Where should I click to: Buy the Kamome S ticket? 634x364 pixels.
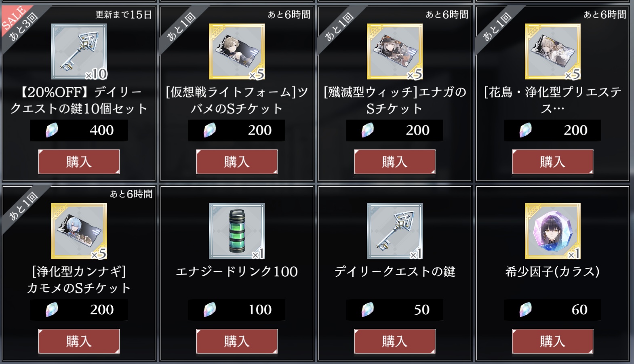[79, 341]
